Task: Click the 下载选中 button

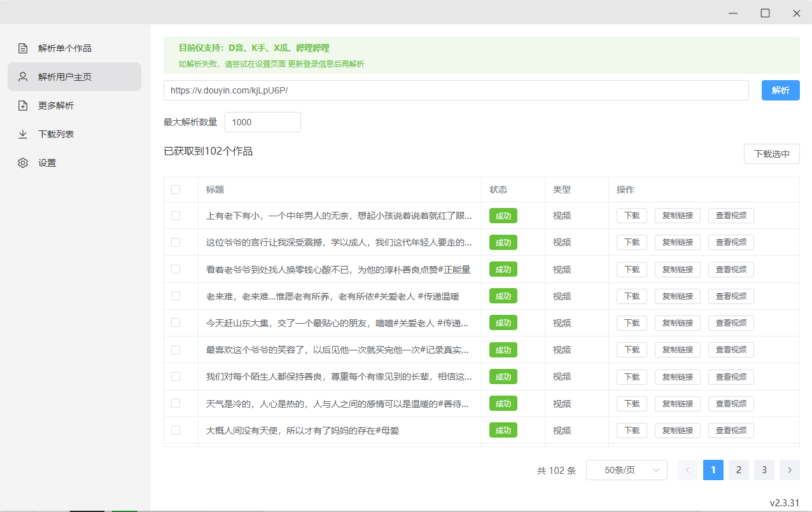Action: 771,154
